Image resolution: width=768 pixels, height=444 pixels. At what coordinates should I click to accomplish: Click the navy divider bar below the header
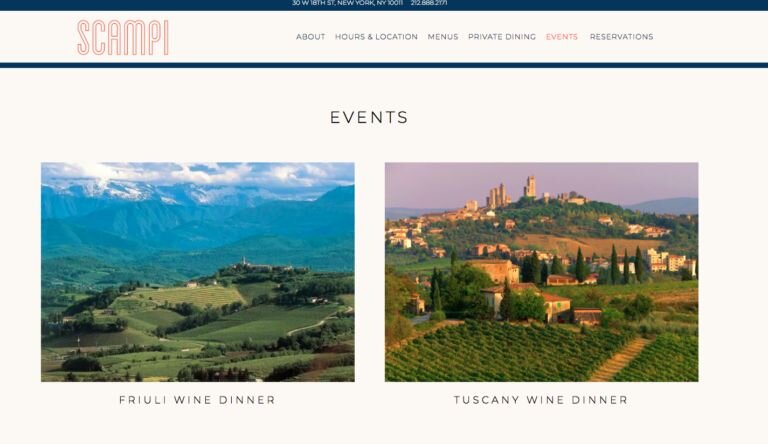click(384, 65)
